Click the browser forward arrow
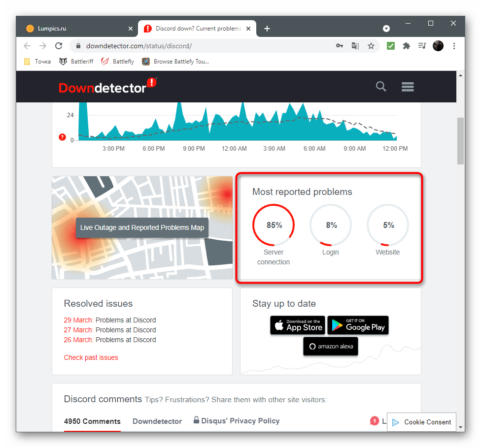Viewport: 481px width, 448px height. [43, 46]
